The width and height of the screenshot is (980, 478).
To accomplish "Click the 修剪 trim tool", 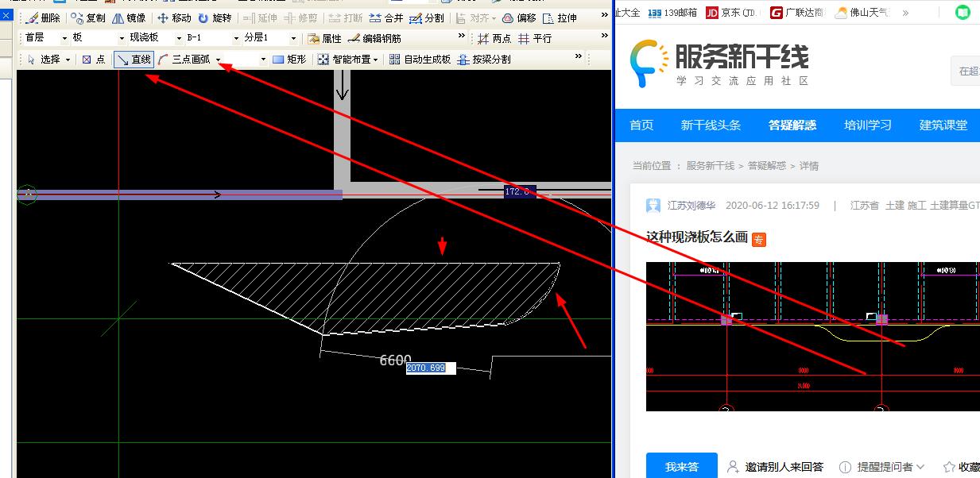I will (301, 18).
